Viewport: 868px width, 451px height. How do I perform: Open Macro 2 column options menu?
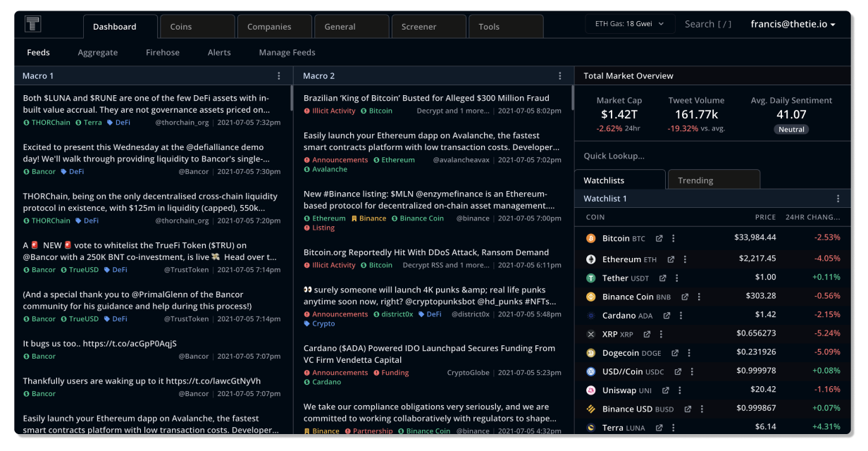[x=560, y=76]
